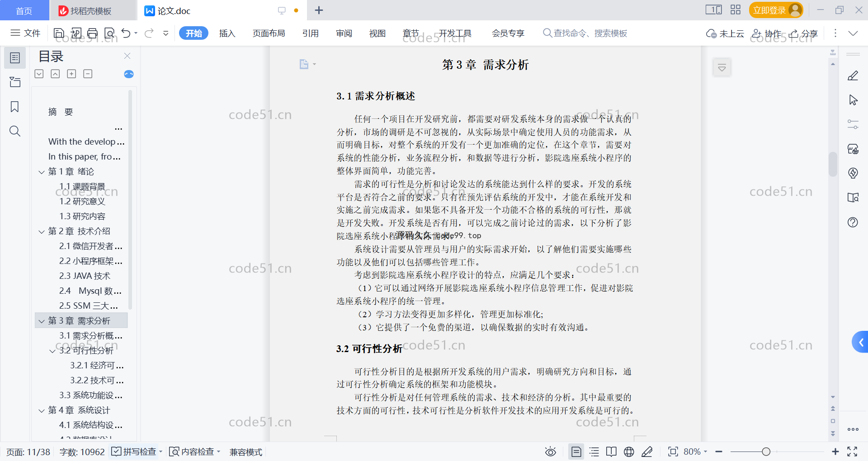Click the page count 页面: 11/38
This screenshot has height=461, width=868.
coord(28,452)
